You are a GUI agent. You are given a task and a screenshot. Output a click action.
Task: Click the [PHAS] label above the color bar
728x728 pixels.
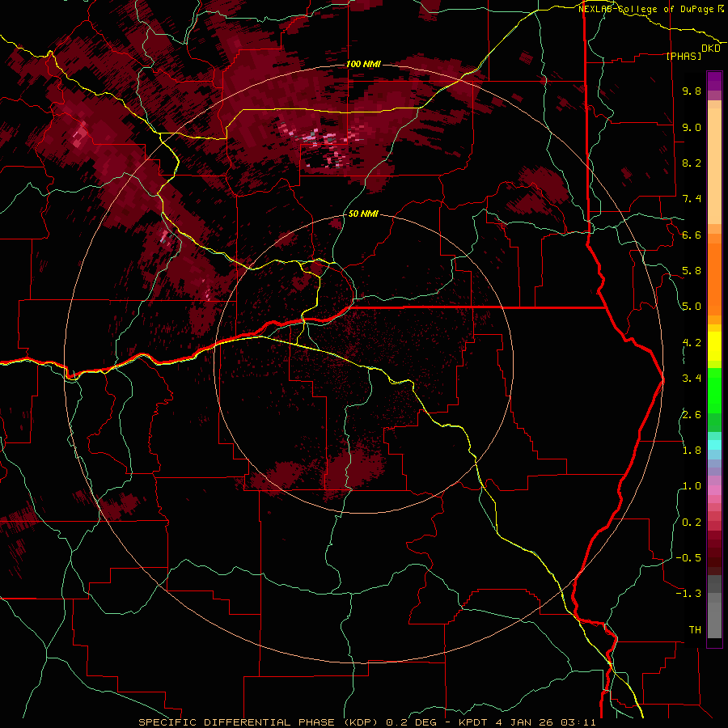[x=684, y=57]
